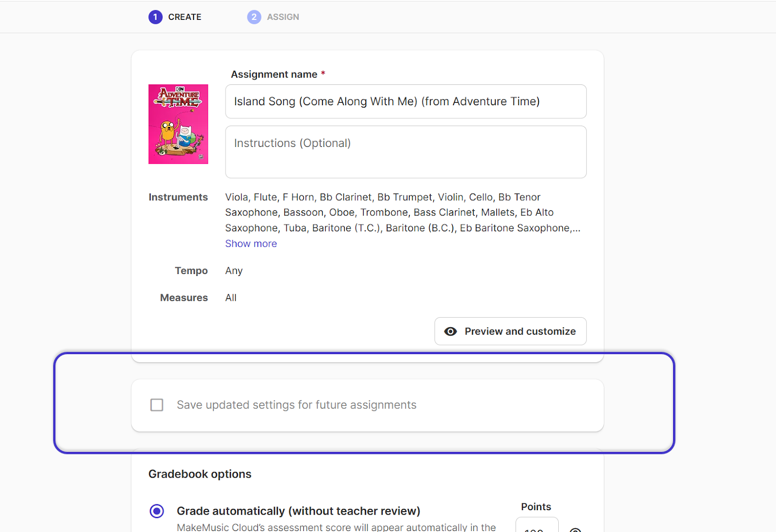776x532 pixels.
Task: Click into the Instructions (Optional) box
Action: [405, 152]
